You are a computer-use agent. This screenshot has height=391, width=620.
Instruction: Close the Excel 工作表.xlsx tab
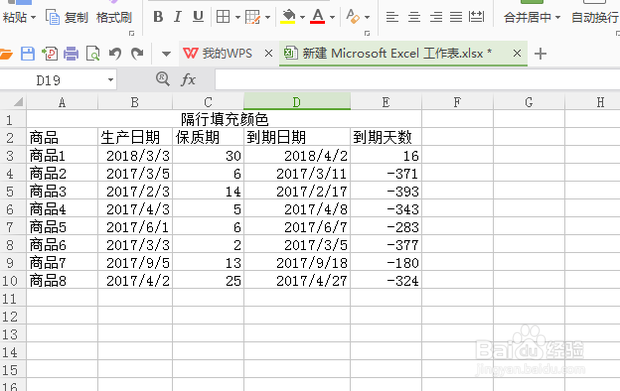517,53
